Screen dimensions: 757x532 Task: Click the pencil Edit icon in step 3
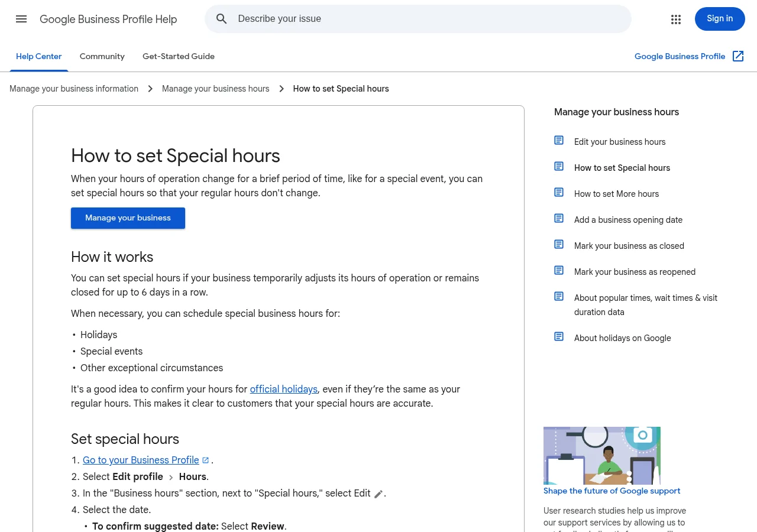pos(378,494)
